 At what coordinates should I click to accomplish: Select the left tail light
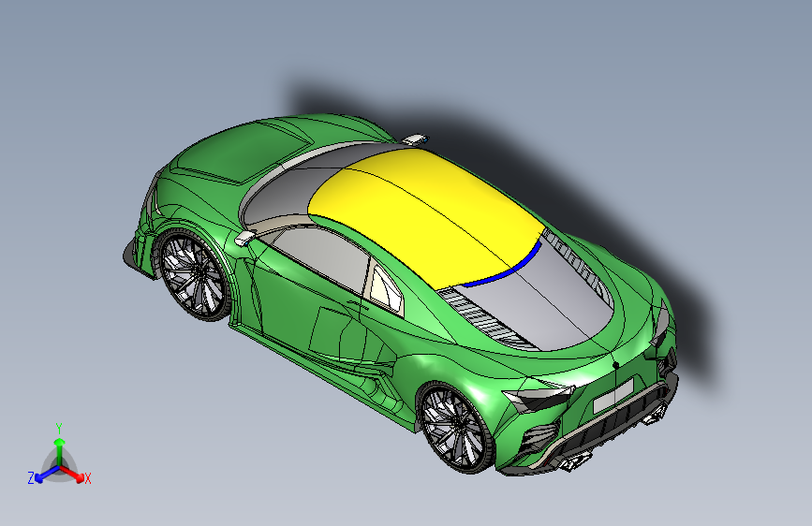coord(539,398)
